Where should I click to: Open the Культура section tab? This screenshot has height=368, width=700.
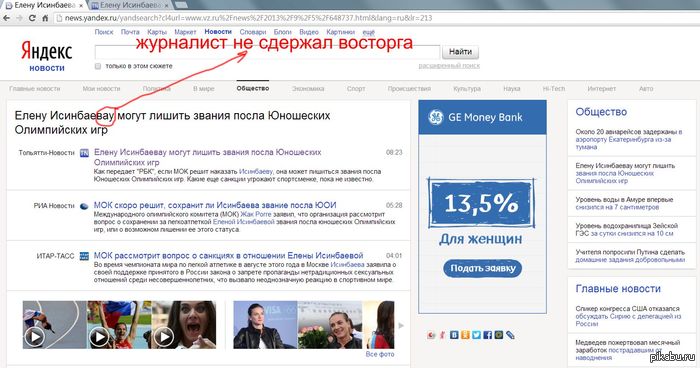pos(467,89)
